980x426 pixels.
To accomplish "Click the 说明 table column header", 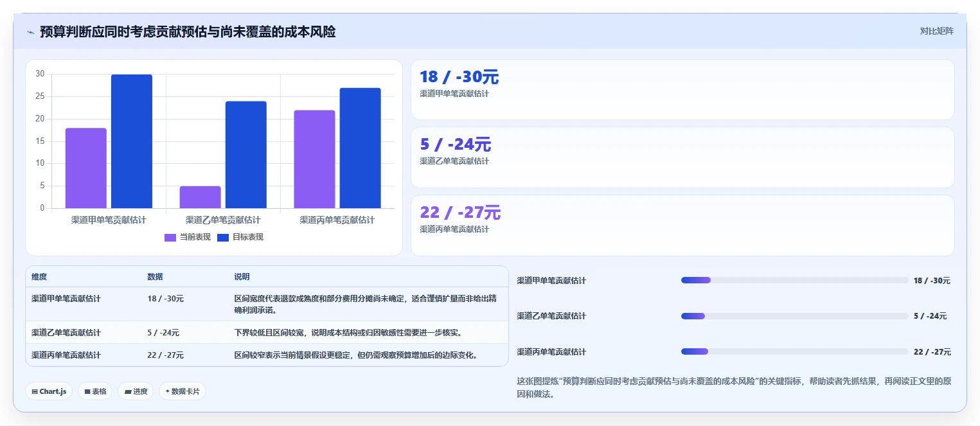I will pyautogui.click(x=242, y=277).
